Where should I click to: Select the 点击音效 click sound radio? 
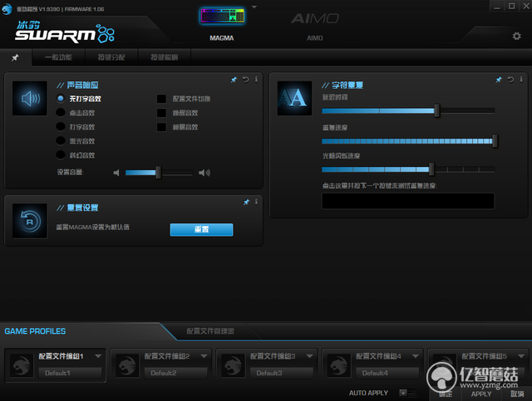[61, 113]
